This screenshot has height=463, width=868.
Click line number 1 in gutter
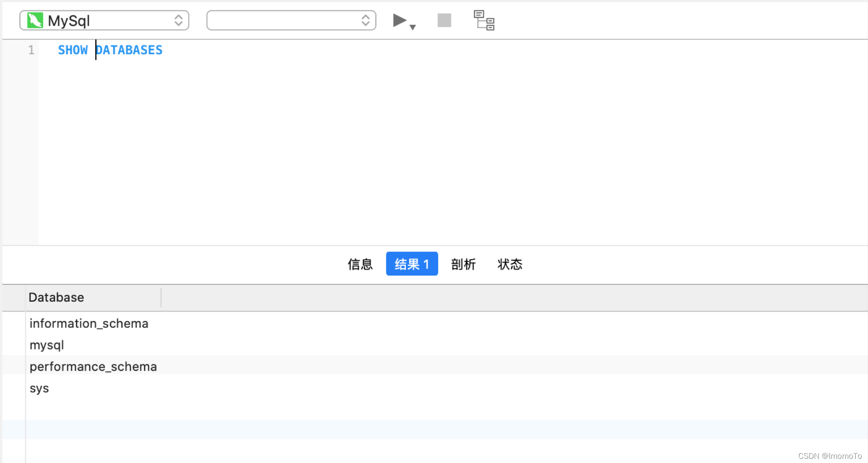(31, 50)
